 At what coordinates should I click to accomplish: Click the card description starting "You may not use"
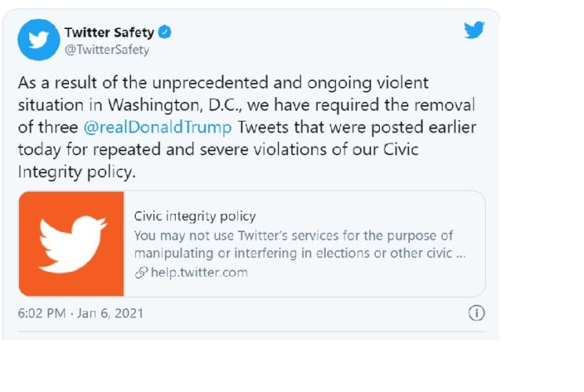pos(293,235)
